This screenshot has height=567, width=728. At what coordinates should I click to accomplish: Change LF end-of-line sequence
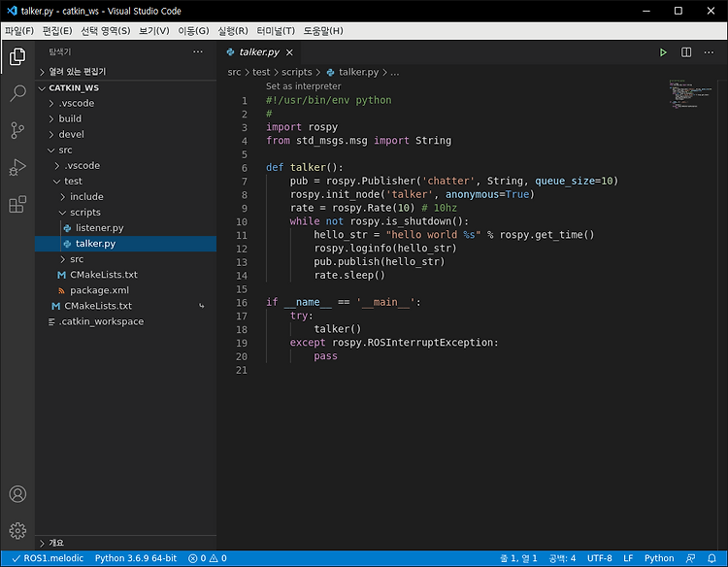(x=628, y=558)
